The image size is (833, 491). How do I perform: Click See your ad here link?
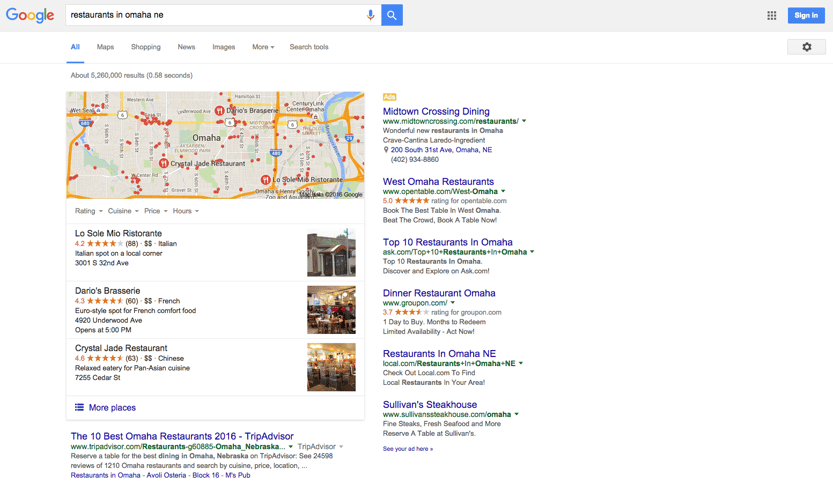tap(408, 449)
